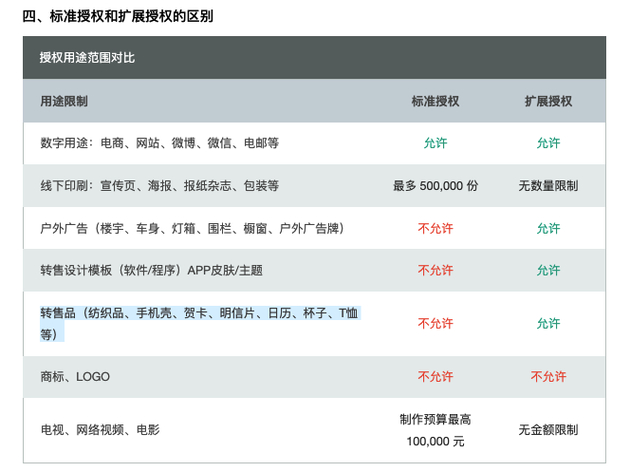Click 不允许 in the 转售品 row
The width and height of the screenshot is (630, 472).
(x=435, y=323)
